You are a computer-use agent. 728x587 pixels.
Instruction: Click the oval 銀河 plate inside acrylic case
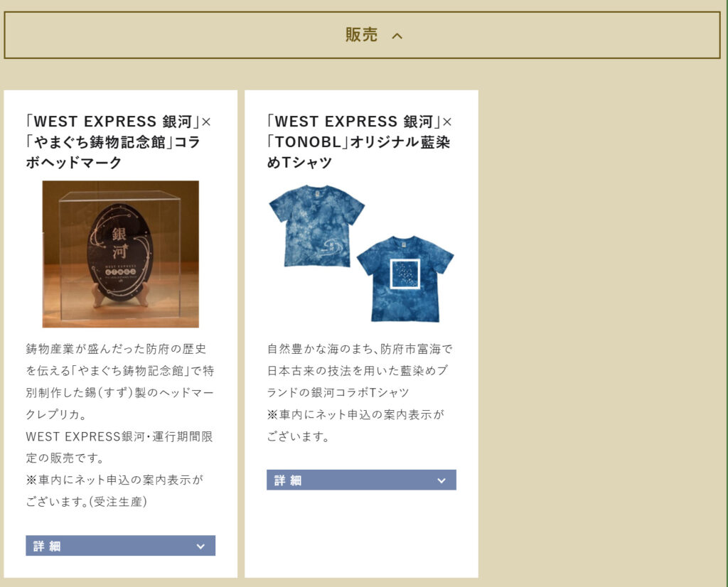click(121, 252)
